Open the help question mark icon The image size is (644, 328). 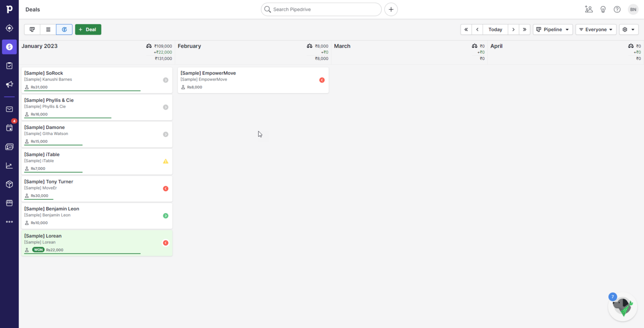point(617,9)
